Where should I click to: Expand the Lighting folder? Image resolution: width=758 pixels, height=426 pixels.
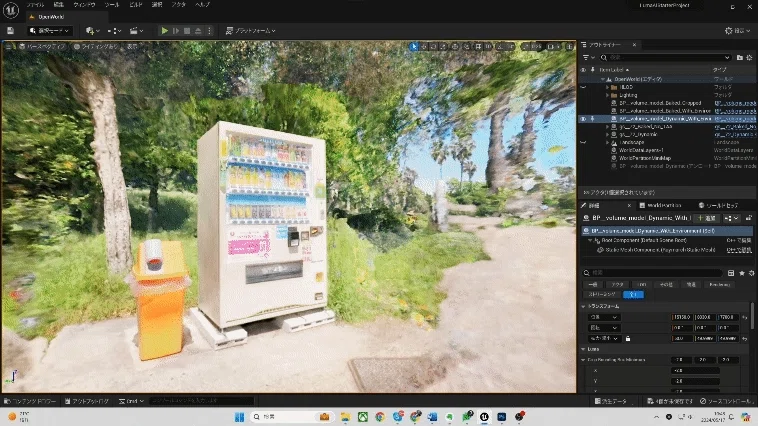coord(608,95)
